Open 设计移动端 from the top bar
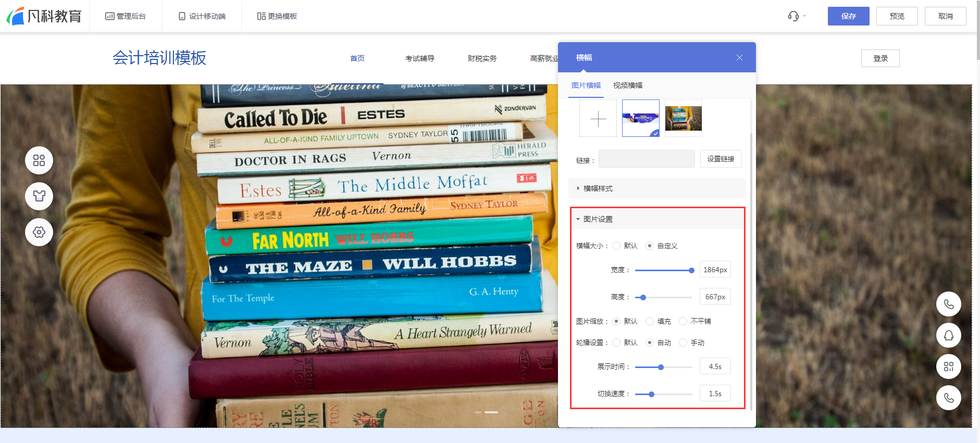This screenshot has width=980, height=443. (x=202, y=16)
